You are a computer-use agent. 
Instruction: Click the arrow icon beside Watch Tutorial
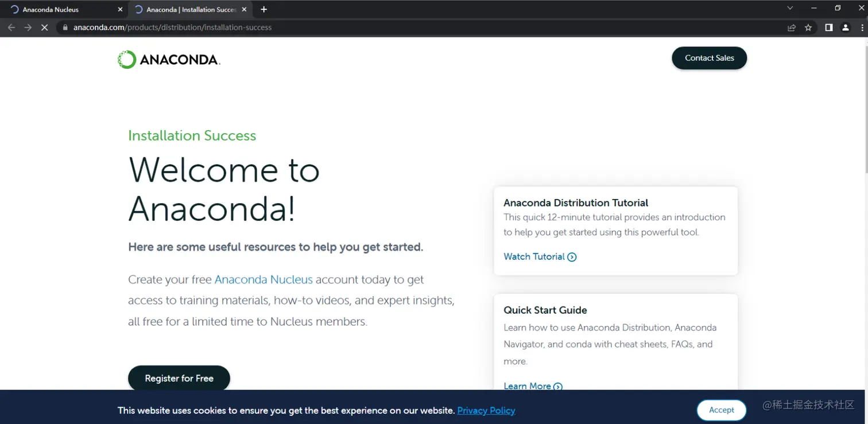pyautogui.click(x=572, y=257)
